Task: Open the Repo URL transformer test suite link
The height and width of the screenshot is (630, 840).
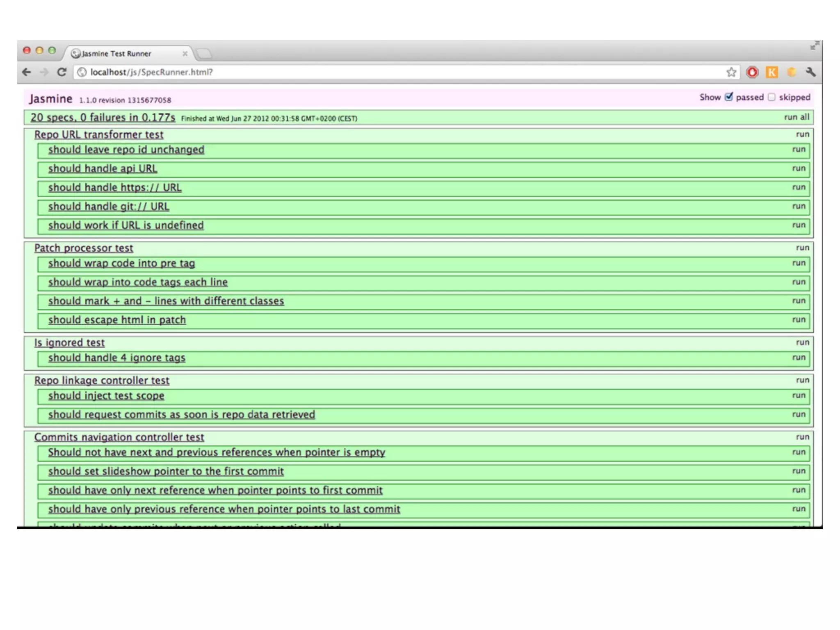Action: pyautogui.click(x=99, y=135)
